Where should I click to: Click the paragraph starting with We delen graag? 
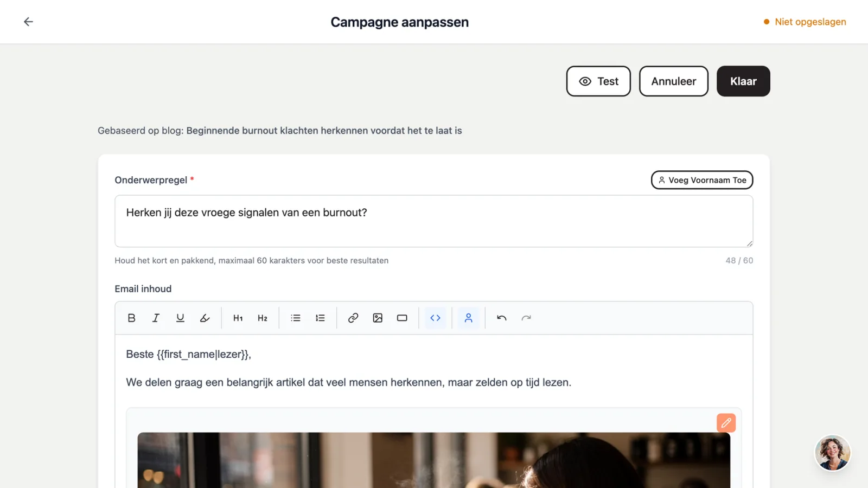tap(348, 383)
